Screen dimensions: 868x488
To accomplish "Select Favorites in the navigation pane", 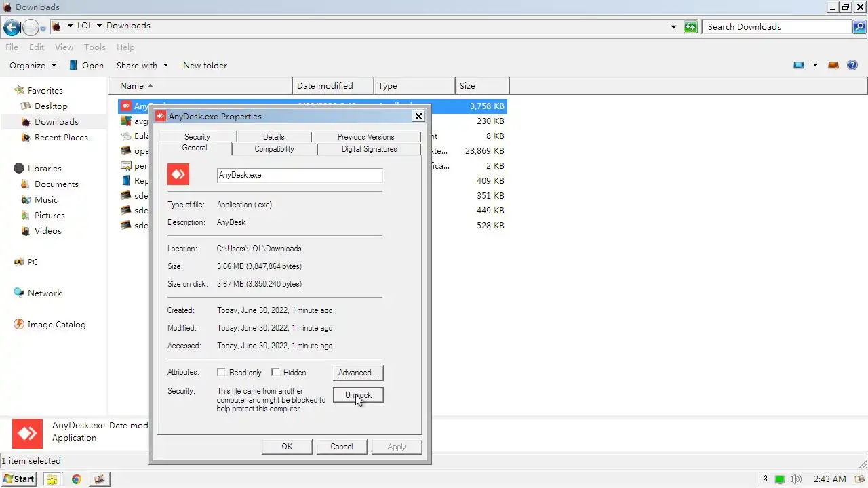I will (x=45, y=90).
